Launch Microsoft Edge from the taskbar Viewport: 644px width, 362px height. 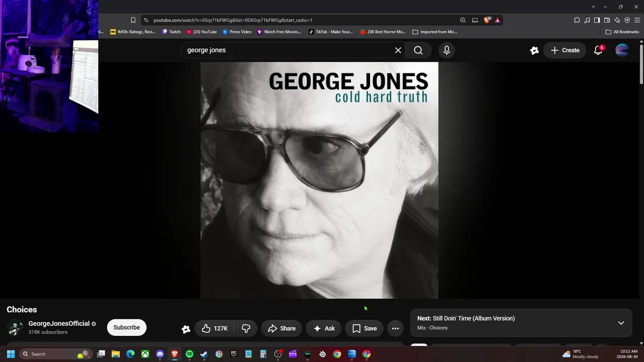pos(130,354)
